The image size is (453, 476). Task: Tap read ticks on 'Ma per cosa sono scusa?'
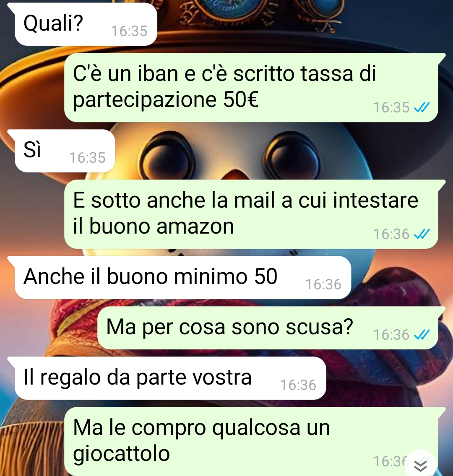(x=422, y=335)
